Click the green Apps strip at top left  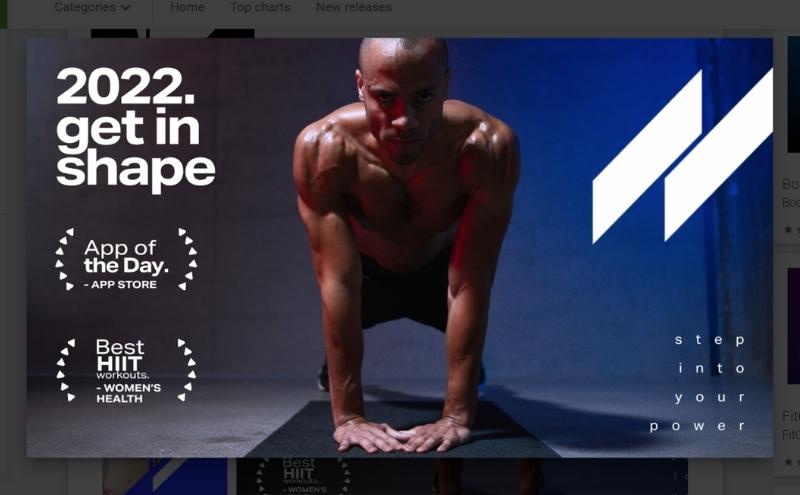(4, 14)
